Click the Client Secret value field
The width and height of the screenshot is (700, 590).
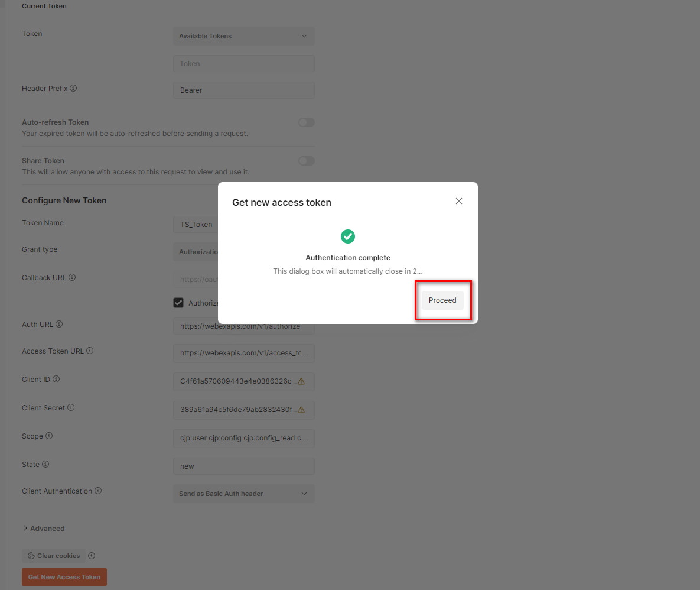tap(244, 410)
